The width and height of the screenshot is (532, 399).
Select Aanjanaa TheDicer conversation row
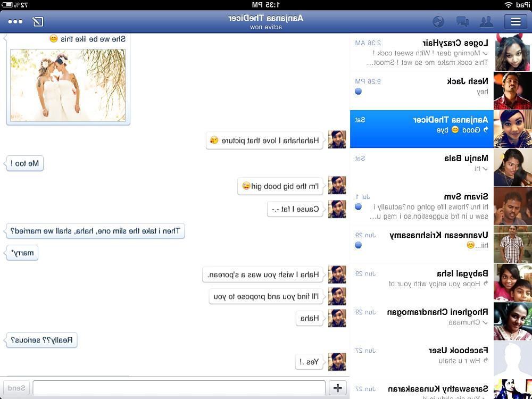440,129
